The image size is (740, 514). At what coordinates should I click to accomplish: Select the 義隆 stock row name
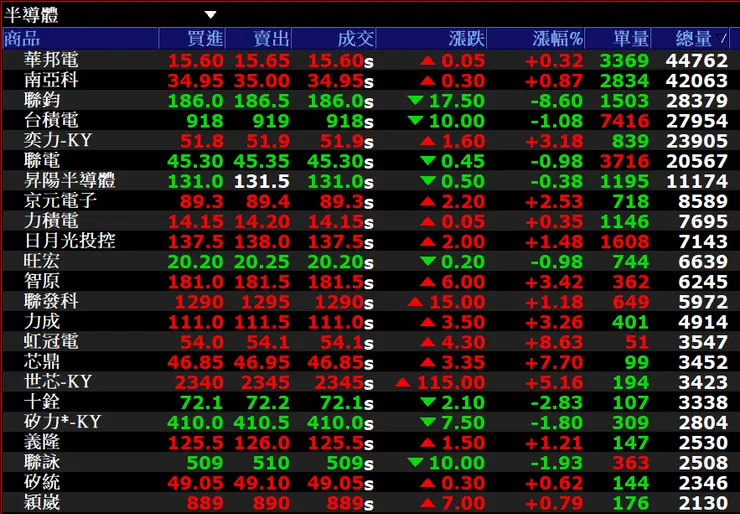[42, 442]
